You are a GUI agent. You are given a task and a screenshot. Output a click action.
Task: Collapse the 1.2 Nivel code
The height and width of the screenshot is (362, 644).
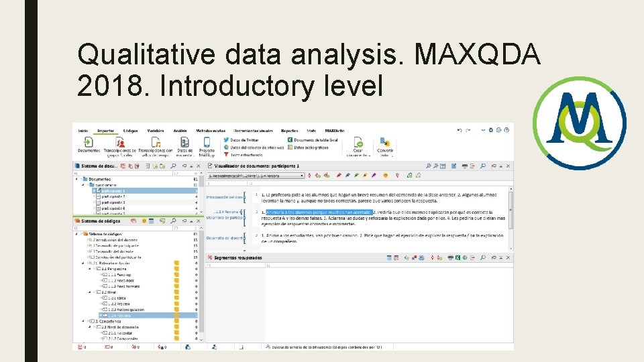click(89, 292)
